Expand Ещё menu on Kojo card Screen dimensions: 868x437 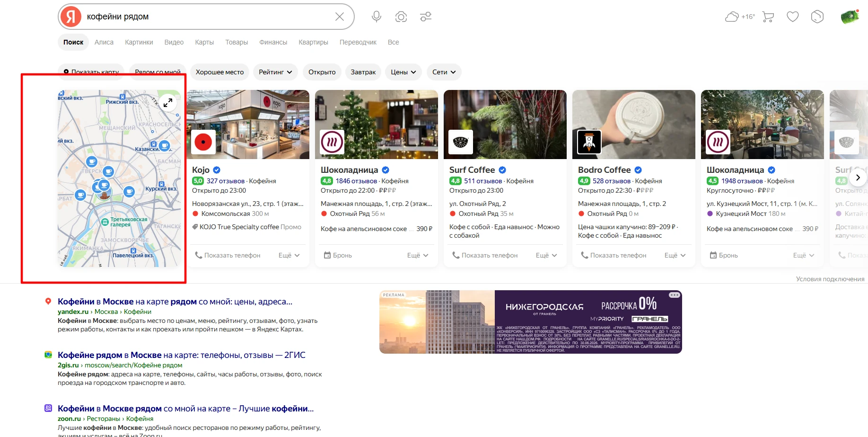[289, 255]
